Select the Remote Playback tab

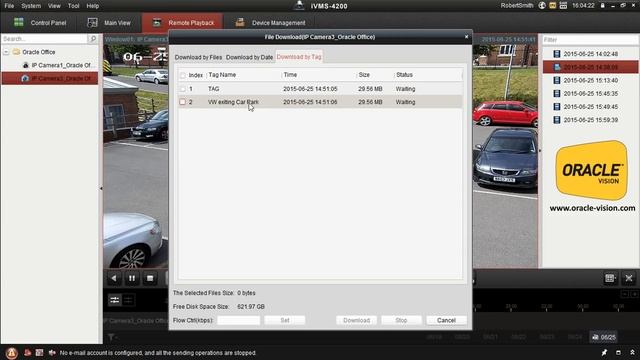pyautogui.click(x=182, y=23)
